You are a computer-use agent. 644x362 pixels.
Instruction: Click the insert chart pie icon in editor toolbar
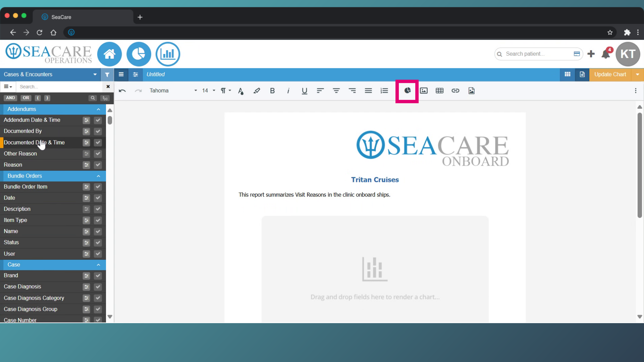click(x=407, y=90)
